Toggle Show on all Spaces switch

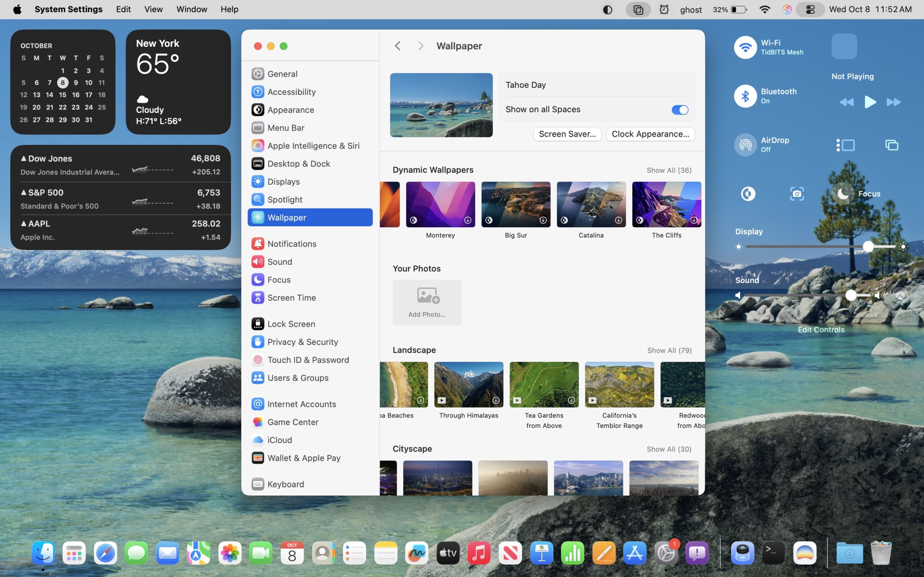[x=680, y=110]
